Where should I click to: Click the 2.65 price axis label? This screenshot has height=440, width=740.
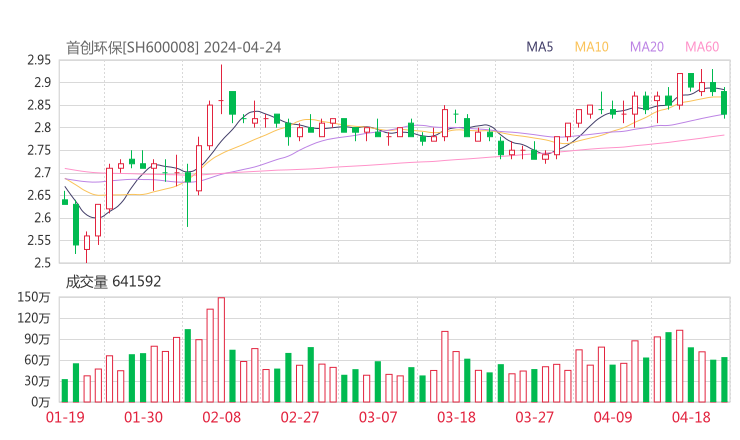coord(39,195)
